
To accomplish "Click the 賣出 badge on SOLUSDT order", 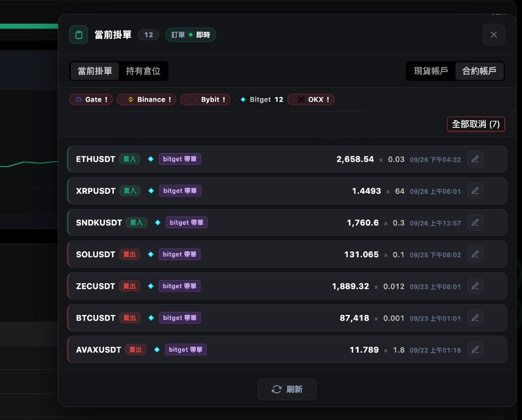I will (x=129, y=254).
